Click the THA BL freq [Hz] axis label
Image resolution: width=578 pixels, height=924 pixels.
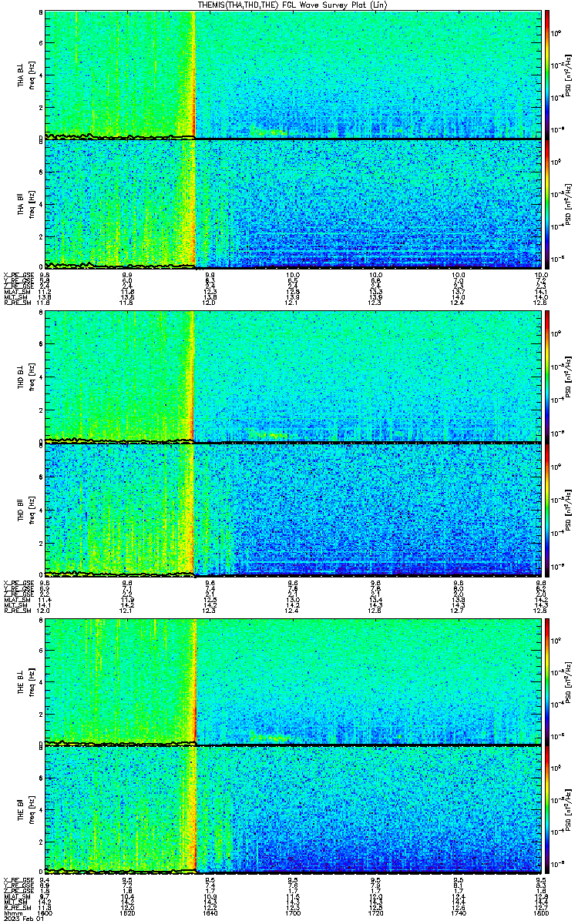[x=32, y=75]
